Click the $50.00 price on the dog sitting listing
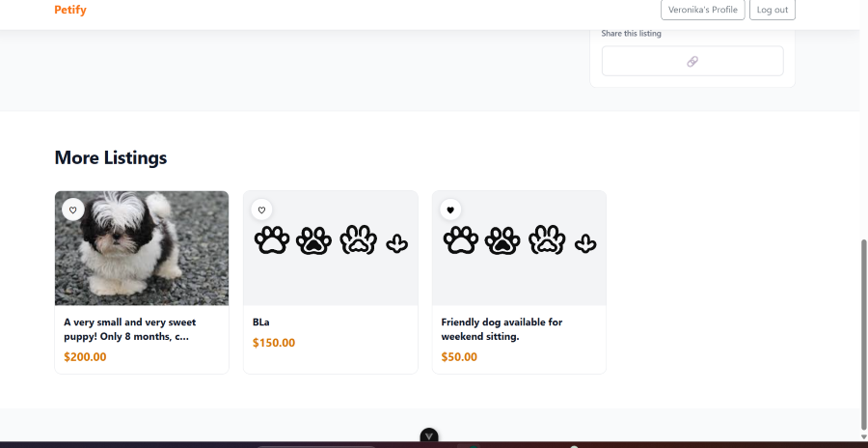Viewport: 868px width, 448px height. (x=459, y=357)
